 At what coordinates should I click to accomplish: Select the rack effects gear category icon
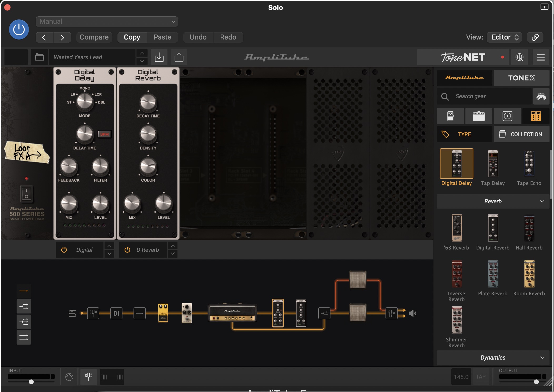(x=536, y=116)
